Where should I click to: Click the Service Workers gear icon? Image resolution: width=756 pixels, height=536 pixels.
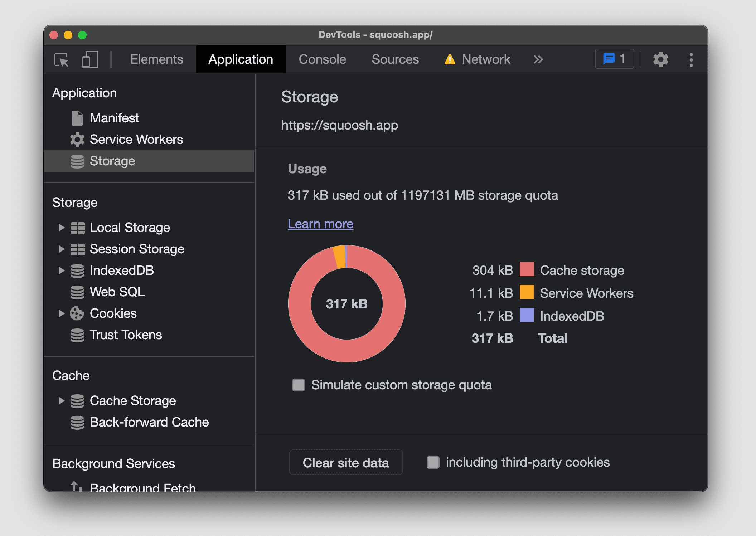tap(78, 138)
